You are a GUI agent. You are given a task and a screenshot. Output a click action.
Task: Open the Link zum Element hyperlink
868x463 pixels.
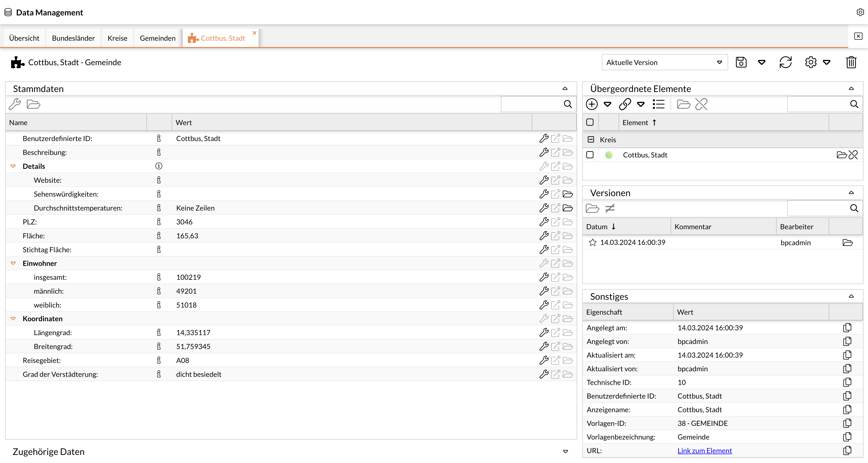coord(705,451)
